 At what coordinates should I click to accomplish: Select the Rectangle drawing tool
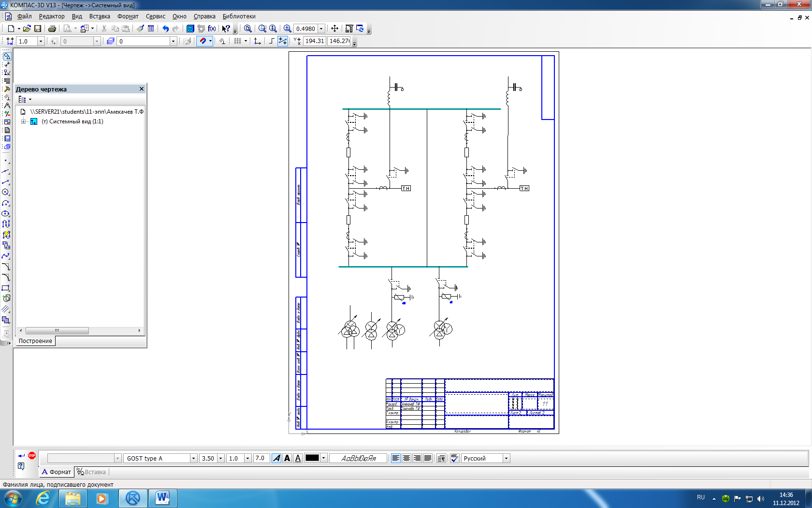(6, 288)
